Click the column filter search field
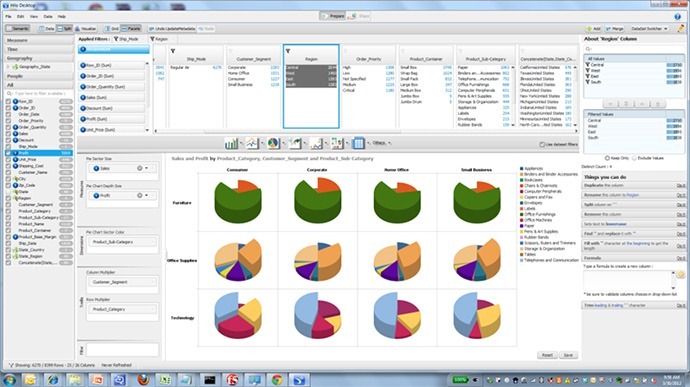Viewport: 690px width, 387px height. click(39, 94)
